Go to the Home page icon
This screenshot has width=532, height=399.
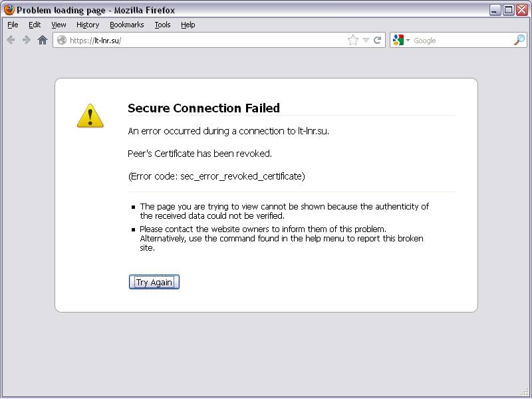pos(43,40)
